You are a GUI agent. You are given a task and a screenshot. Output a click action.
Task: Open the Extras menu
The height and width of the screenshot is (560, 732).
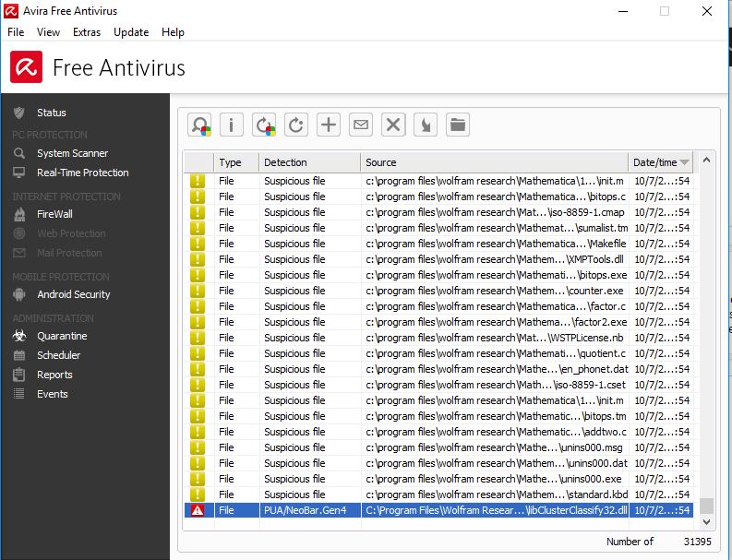coord(87,32)
